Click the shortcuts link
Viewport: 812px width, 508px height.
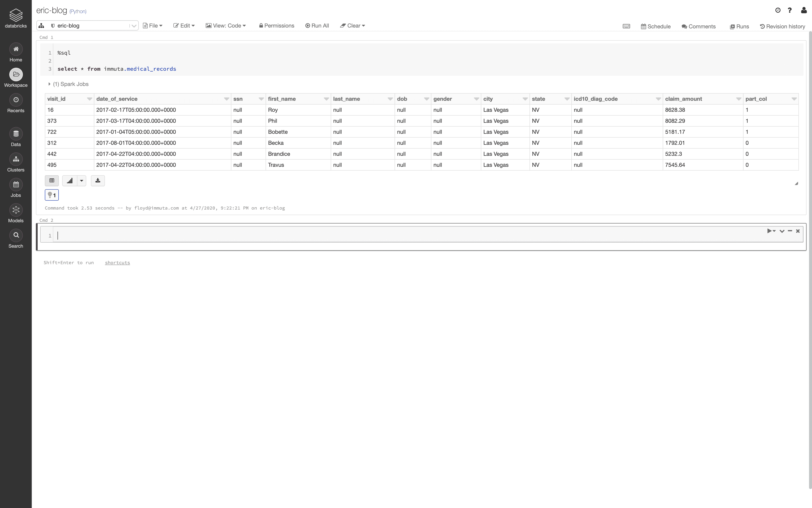coord(117,263)
